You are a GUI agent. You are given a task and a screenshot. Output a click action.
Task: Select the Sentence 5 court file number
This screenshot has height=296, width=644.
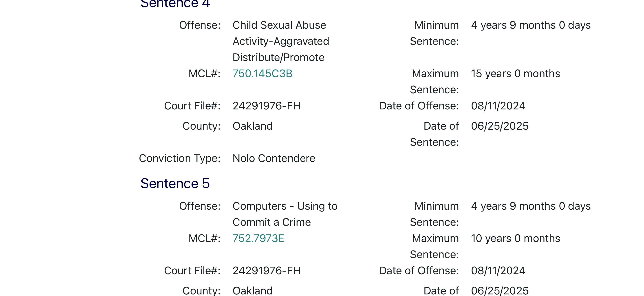click(266, 270)
